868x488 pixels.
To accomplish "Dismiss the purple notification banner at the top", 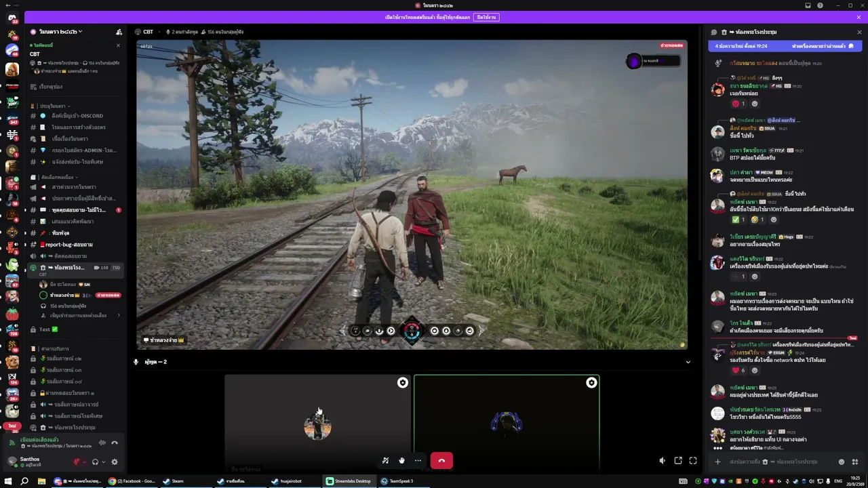I will tap(859, 17).
